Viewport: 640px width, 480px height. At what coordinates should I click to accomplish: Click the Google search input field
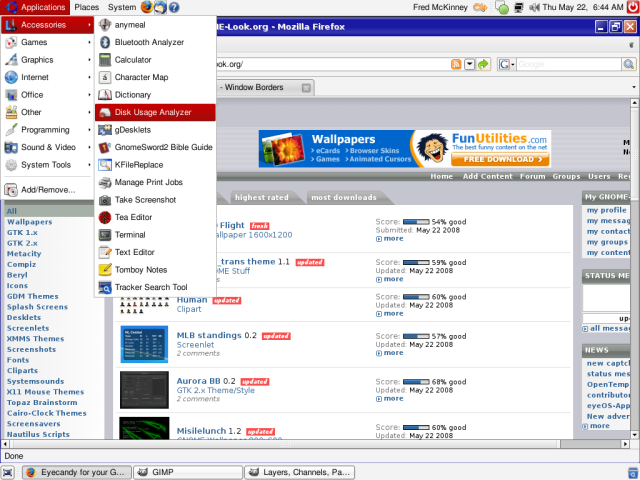coord(568,64)
